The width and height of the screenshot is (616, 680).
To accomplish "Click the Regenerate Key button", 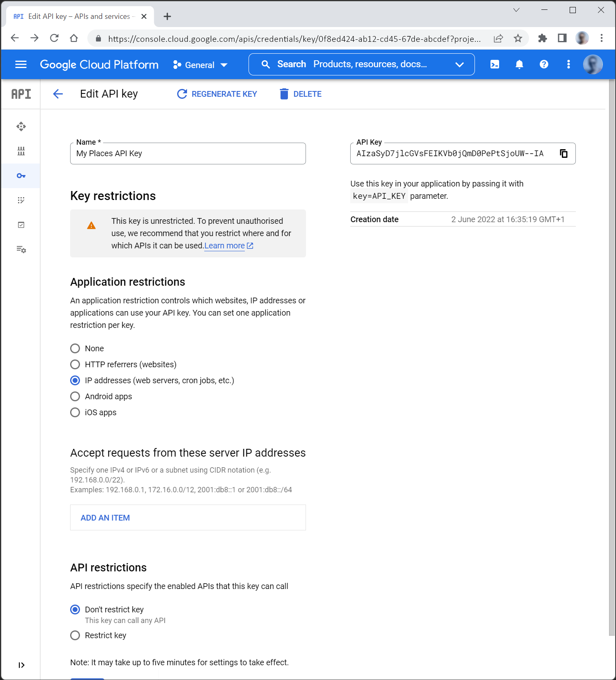I will click(217, 94).
